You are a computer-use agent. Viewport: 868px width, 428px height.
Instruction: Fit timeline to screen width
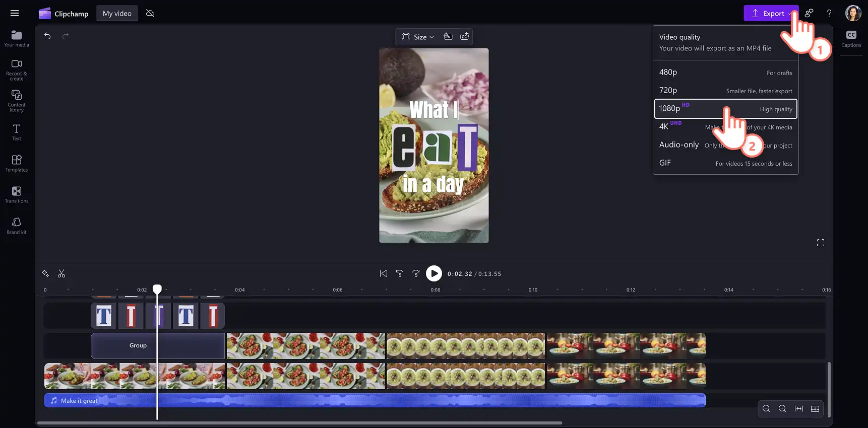(799, 408)
